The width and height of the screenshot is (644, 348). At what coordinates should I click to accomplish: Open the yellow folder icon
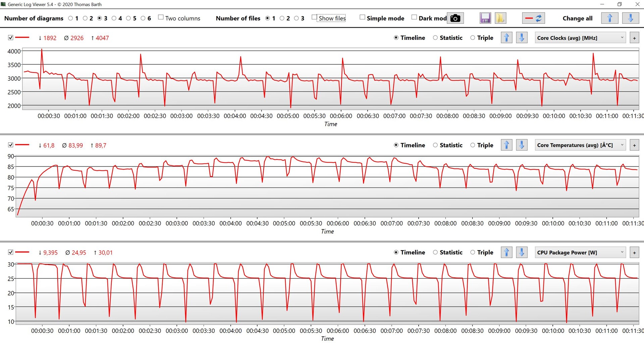[500, 18]
